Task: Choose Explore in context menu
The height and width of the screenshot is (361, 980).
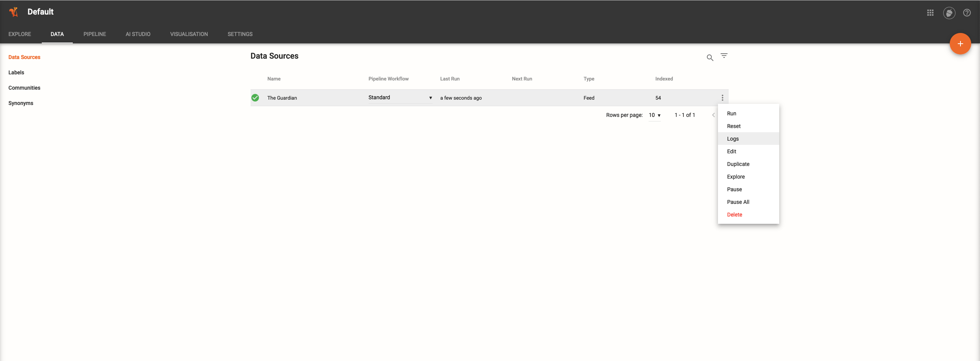Action: click(748, 177)
